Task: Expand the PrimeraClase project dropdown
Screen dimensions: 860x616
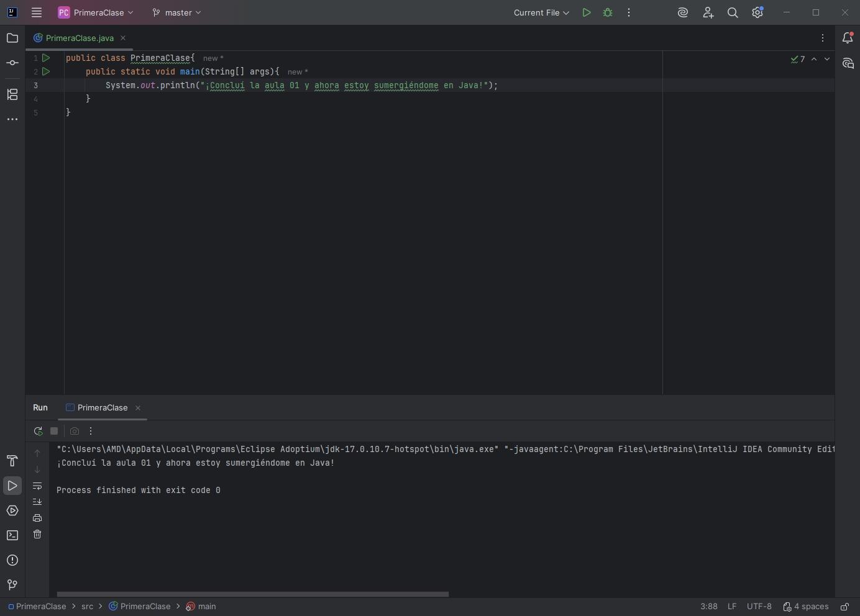Action: pos(96,12)
